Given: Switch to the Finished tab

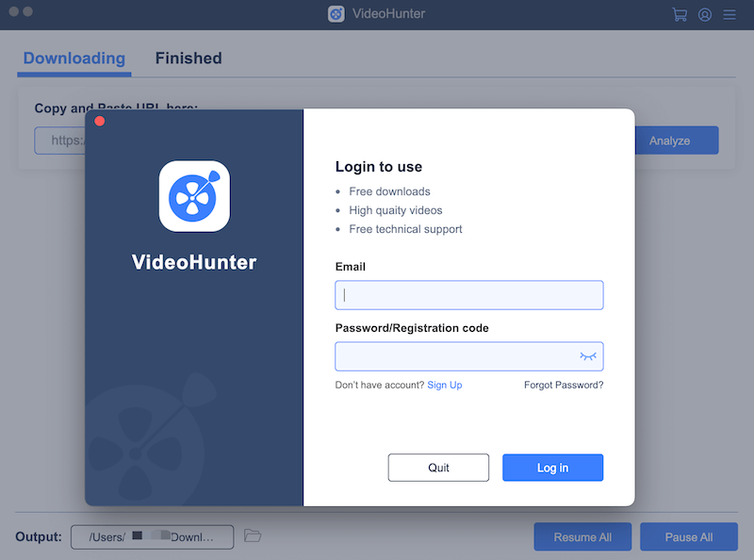Looking at the screenshot, I should tap(188, 58).
